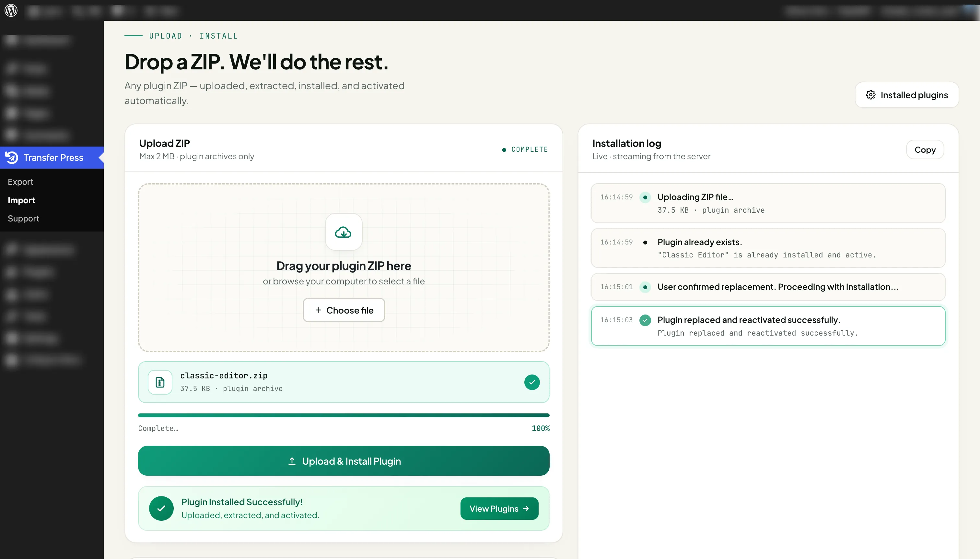Select the 'Plugin already exists' log entry

pyautogui.click(x=768, y=248)
